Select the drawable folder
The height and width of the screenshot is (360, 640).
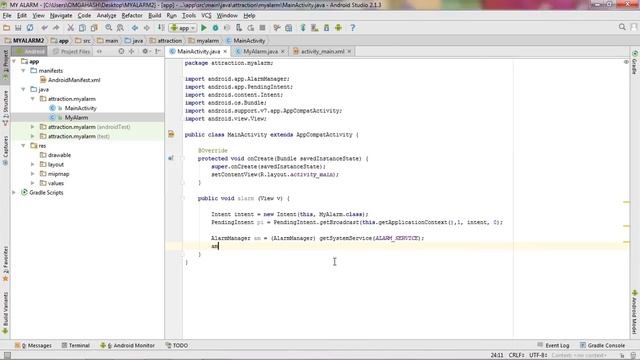[x=59, y=155]
